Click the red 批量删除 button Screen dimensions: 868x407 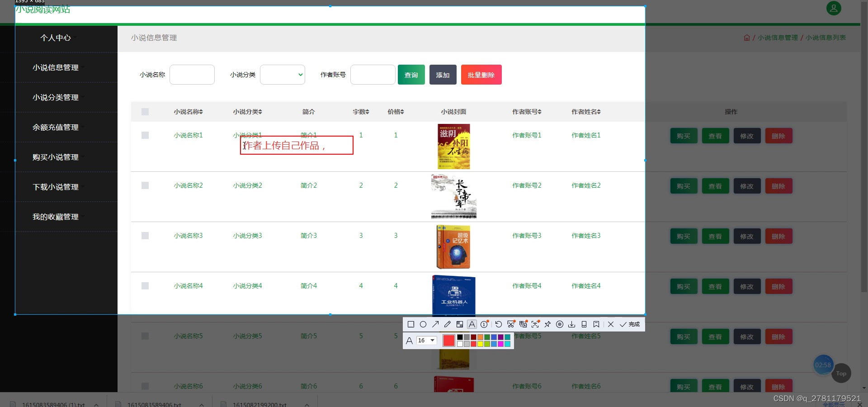(481, 75)
